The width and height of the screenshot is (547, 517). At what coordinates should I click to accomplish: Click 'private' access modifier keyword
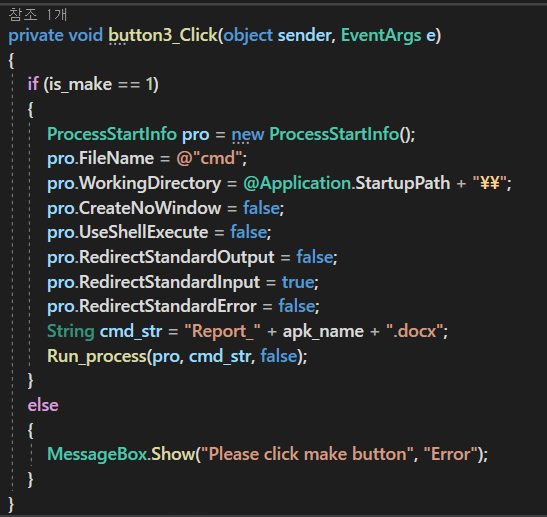pyautogui.click(x=36, y=36)
